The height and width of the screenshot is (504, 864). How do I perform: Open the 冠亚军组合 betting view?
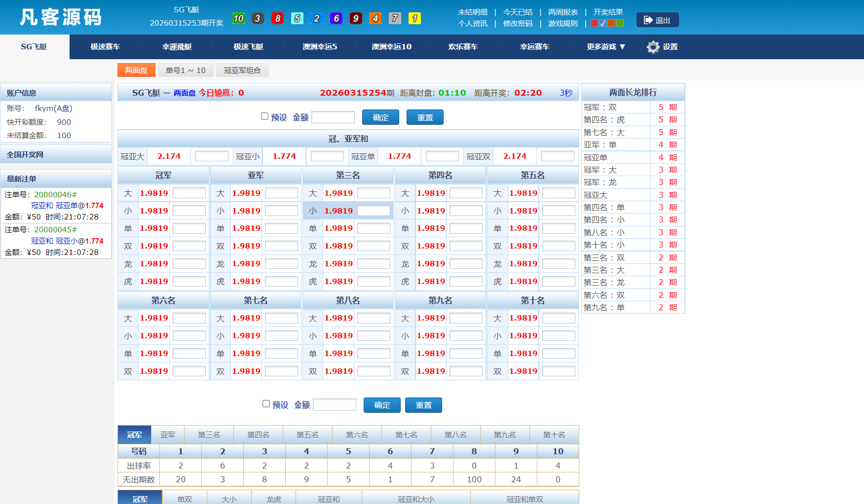pyautogui.click(x=243, y=70)
